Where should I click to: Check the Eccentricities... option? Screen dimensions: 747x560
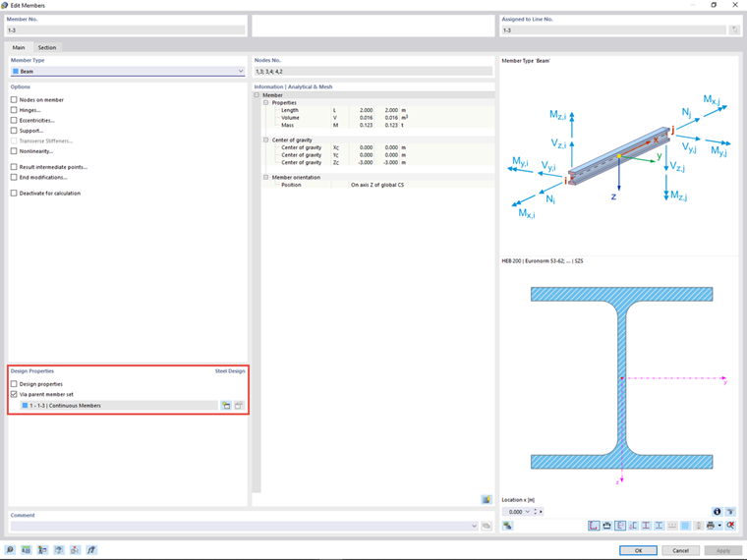coord(14,120)
